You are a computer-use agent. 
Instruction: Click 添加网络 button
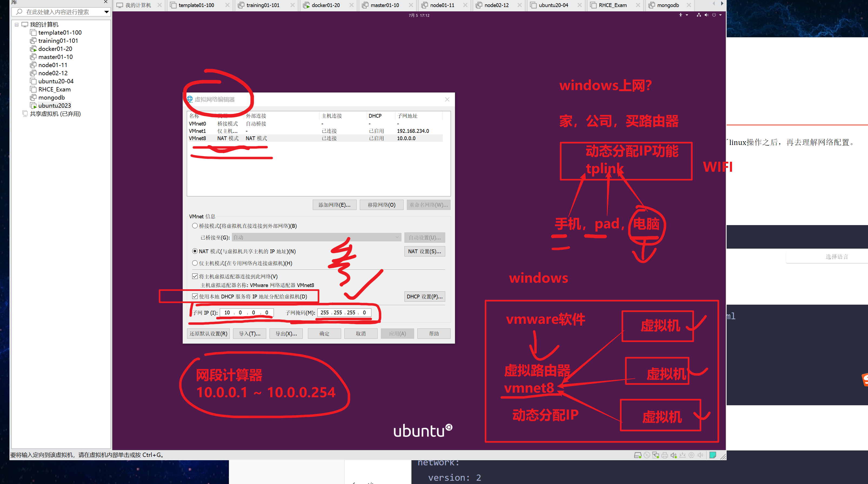(x=334, y=205)
